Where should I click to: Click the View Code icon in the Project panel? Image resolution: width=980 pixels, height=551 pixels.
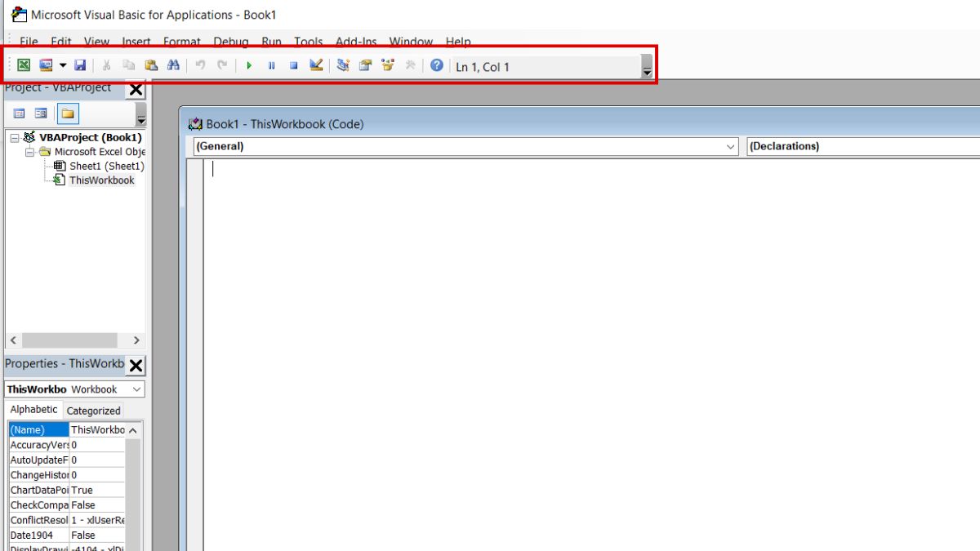[20, 113]
